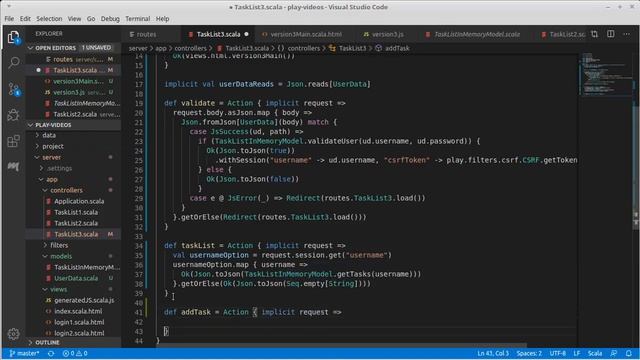640x360 pixels.
Task: Open the Metals icon in activity bar
Action: pyautogui.click(x=13, y=166)
